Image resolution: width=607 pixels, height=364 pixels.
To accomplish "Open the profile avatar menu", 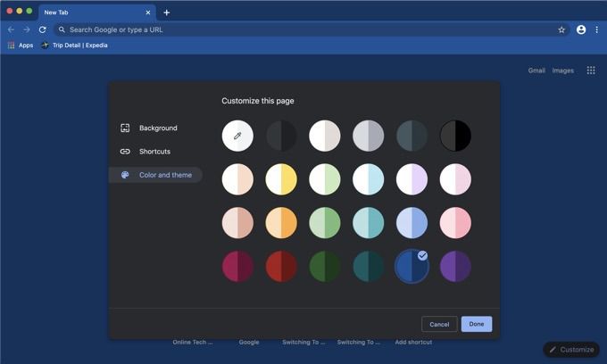I will (x=581, y=29).
